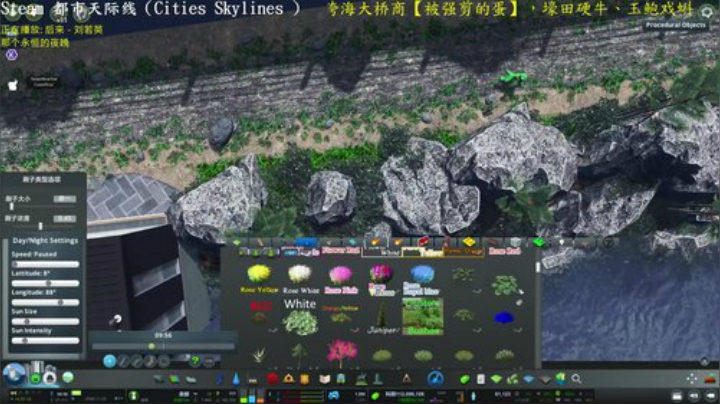Select the green Bushes thumbnail

click(x=422, y=316)
